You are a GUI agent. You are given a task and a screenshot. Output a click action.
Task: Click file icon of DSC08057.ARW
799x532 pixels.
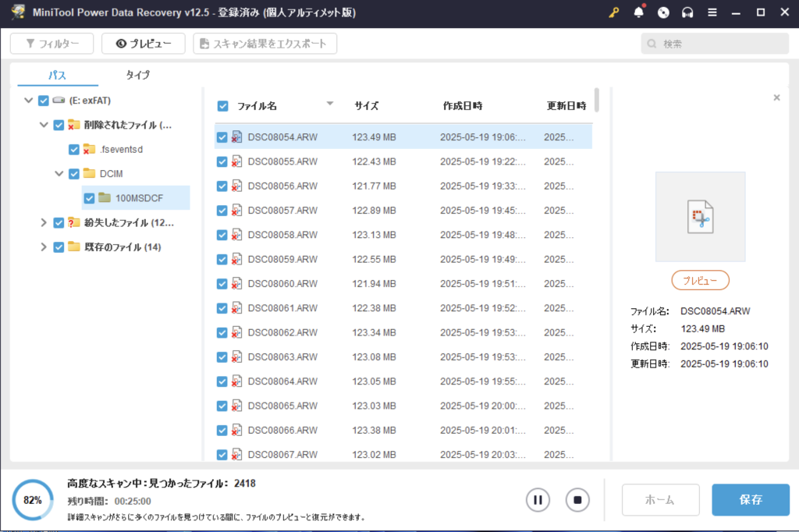[236, 211]
